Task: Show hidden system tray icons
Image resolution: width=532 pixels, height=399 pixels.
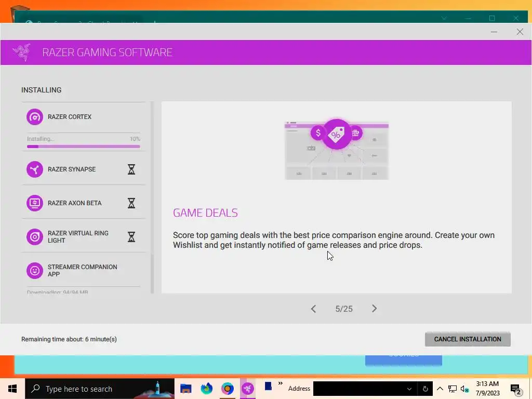Action: [440, 389]
